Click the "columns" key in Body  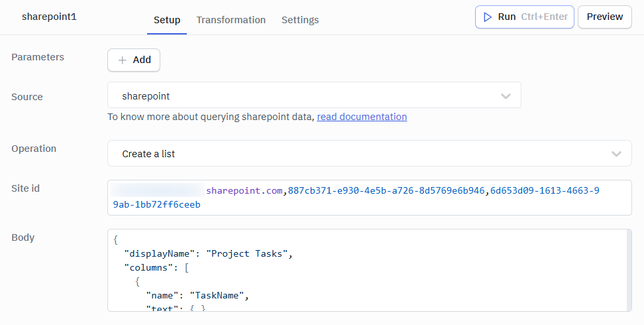(x=152, y=268)
